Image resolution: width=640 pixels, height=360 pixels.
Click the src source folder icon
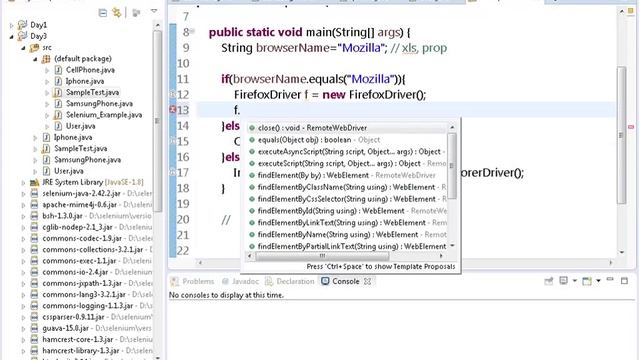click(34, 47)
